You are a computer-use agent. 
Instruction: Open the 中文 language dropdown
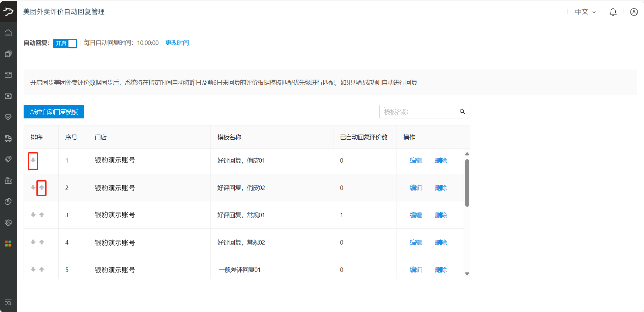coord(585,12)
